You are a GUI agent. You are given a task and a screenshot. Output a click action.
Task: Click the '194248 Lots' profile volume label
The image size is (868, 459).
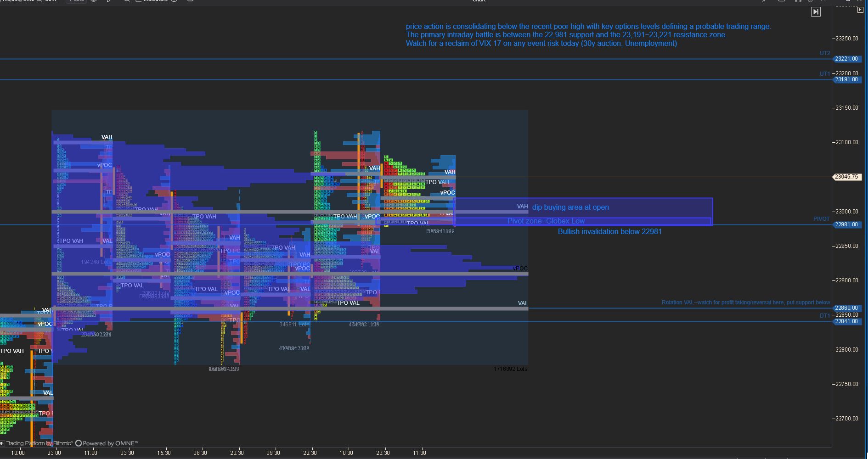coord(96,262)
